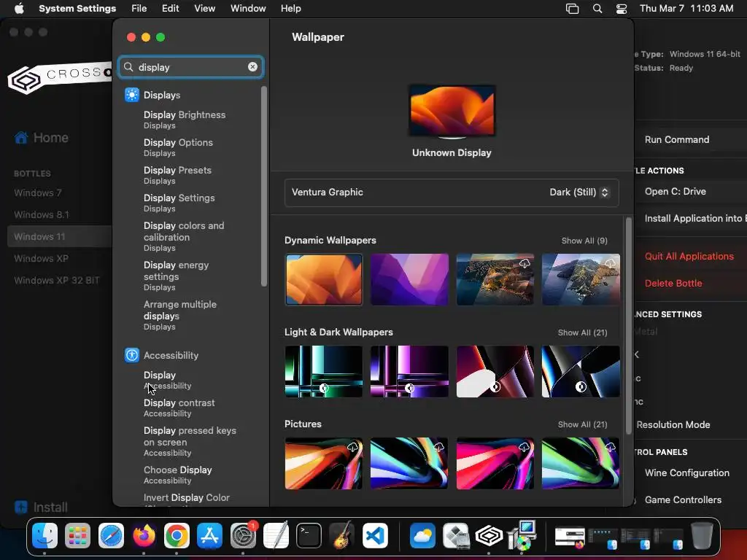Viewport: 747px width, 560px height.
Task: Clear the display search text
Action: [x=253, y=67]
